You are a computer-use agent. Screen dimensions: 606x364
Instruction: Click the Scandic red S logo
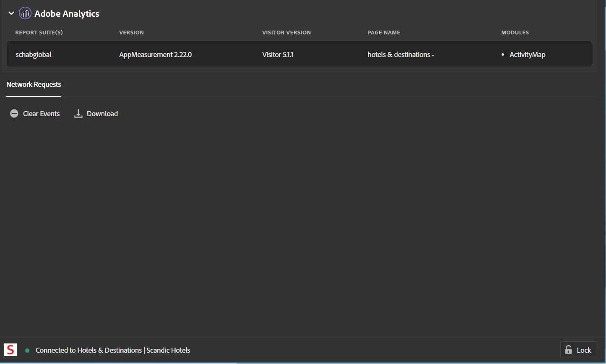coord(10,350)
